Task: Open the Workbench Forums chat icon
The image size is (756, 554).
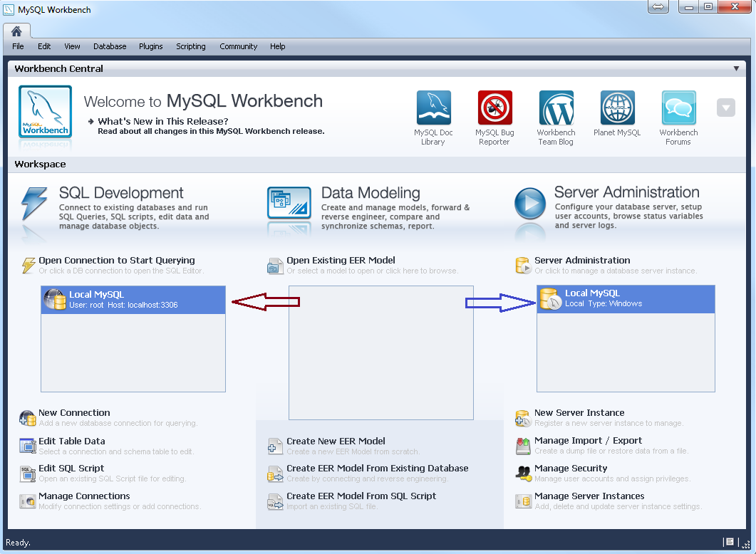Action: click(x=678, y=108)
